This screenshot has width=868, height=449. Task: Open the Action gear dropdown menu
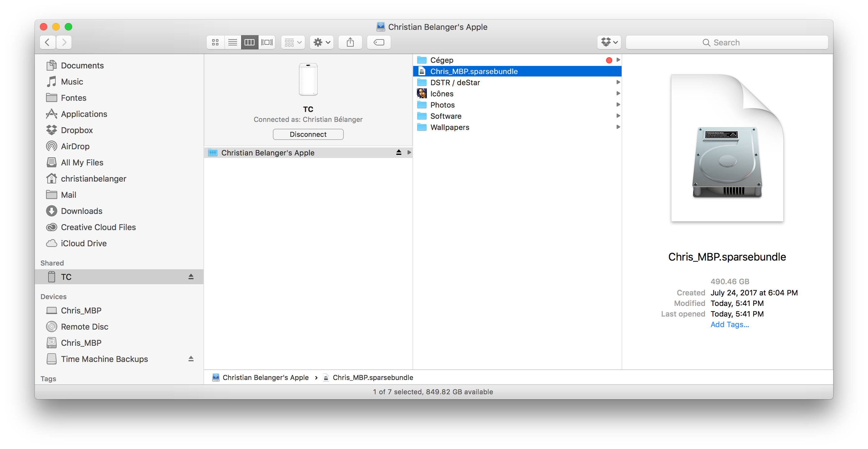pos(321,42)
